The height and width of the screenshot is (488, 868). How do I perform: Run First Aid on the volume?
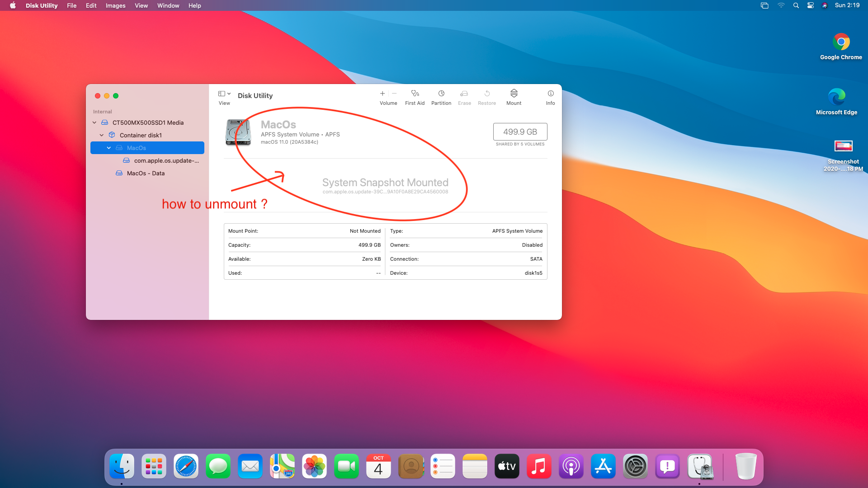pyautogui.click(x=415, y=97)
